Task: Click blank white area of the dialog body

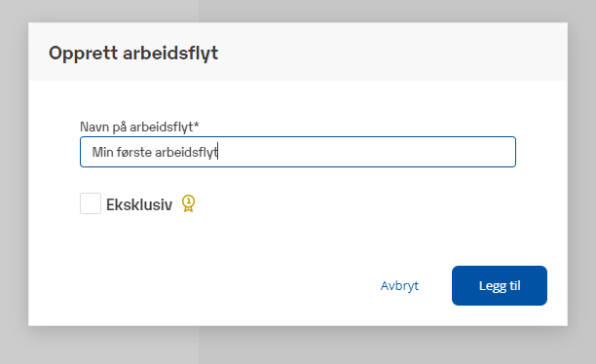Action: click(304, 236)
